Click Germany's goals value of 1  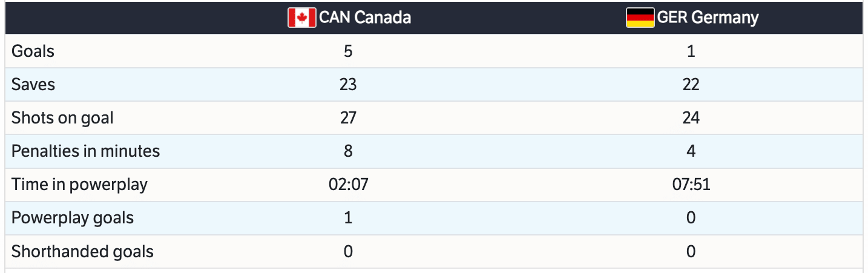click(x=691, y=51)
